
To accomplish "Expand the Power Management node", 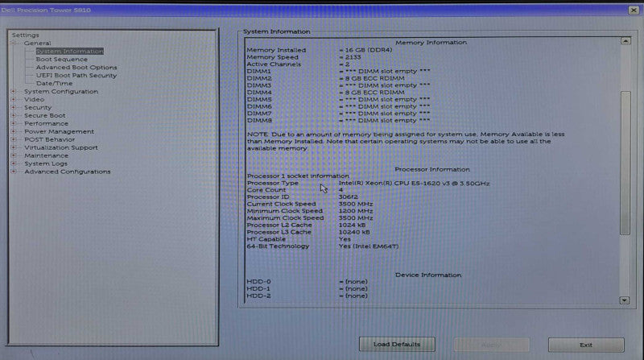I will point(13,131).
